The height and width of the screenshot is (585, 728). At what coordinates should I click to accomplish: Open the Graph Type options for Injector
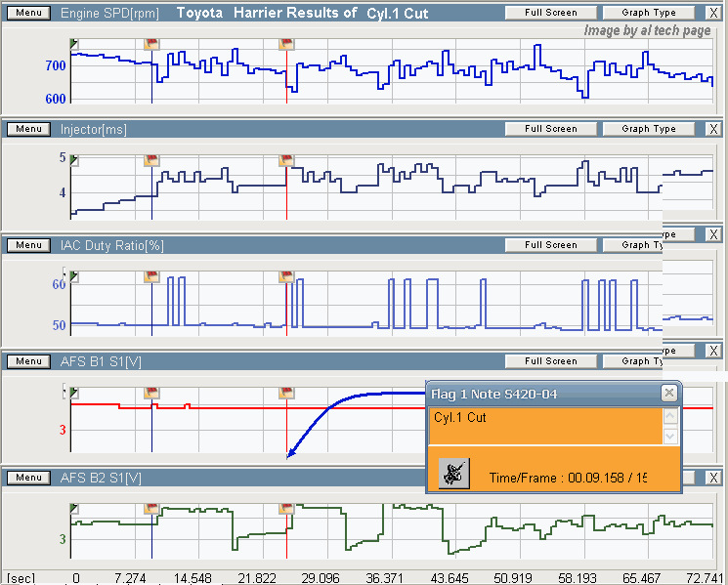click(649, 129)
